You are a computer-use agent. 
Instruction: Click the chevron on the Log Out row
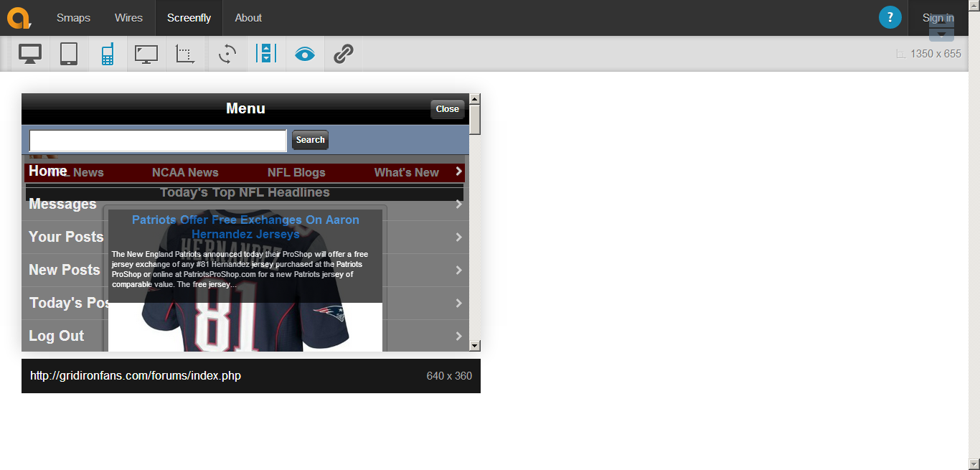(x=459, y=337)
